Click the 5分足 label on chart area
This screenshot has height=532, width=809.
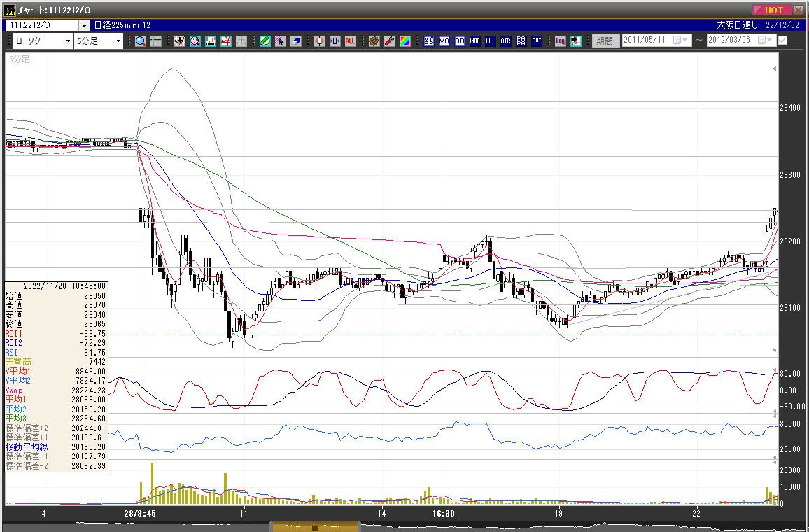tap(20, 59)
